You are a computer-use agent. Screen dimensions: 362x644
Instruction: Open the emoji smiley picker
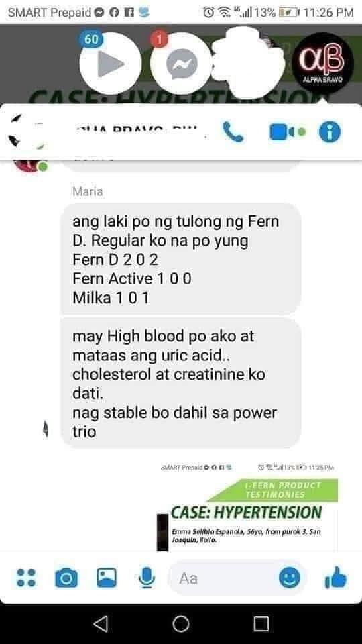coord(290,578)
